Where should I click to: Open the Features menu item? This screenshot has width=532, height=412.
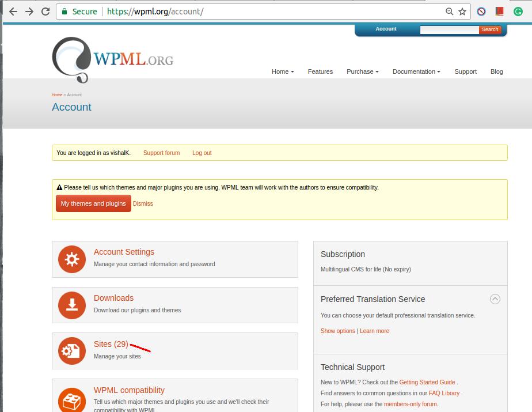point(320,71)
